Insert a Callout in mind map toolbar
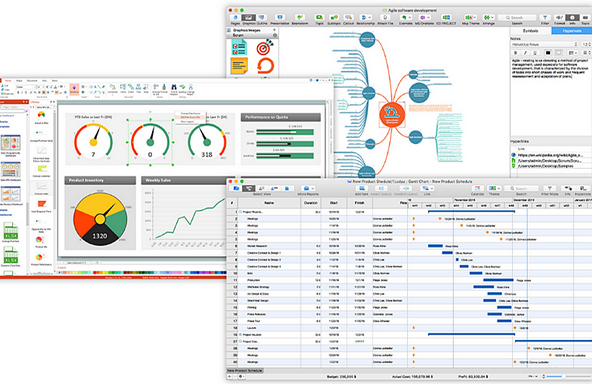 pyautogui.click(x=348, y=18)
